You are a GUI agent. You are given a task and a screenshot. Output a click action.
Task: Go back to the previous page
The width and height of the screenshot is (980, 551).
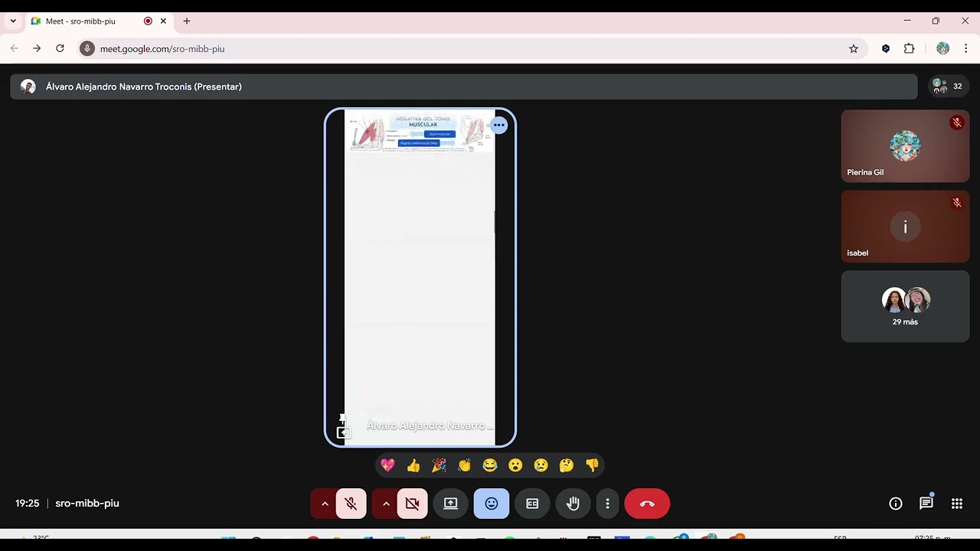click(x=14, y=49)
